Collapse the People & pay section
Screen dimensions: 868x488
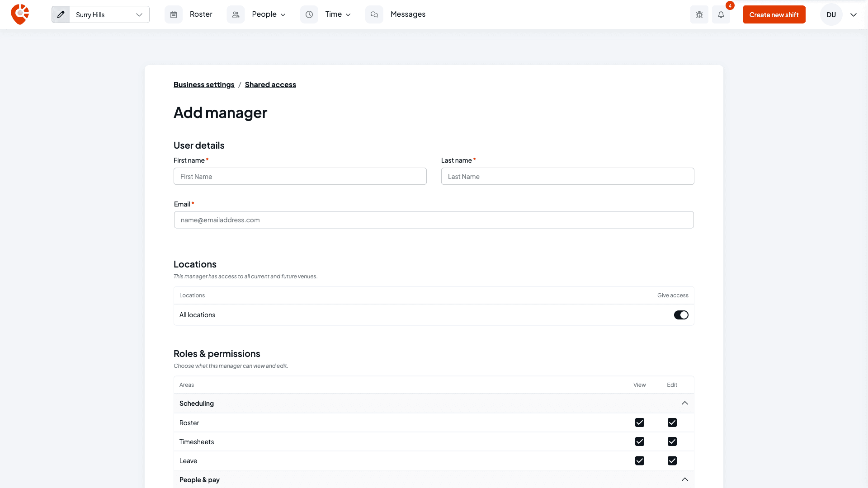pos(685,479)
